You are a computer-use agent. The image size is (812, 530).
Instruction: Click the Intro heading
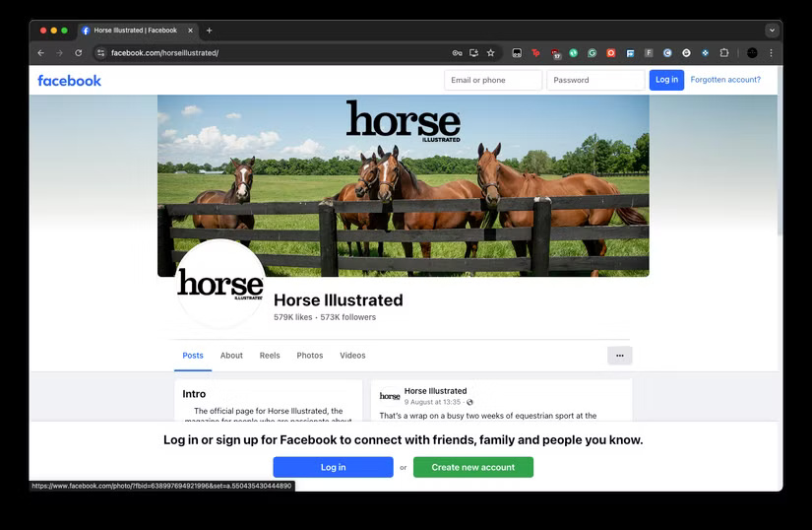[x=194, y=394]
